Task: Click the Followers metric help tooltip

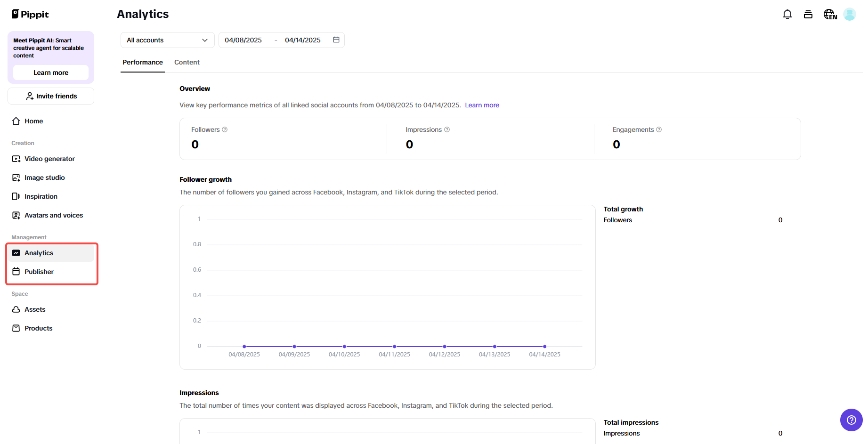Action: pos(225,129)
